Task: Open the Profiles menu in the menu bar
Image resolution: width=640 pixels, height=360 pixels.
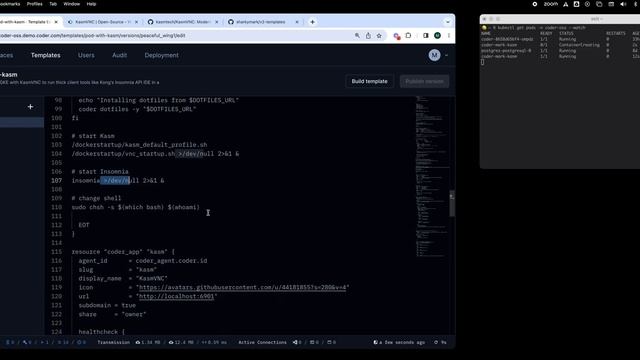Action: tap(34, 4)
